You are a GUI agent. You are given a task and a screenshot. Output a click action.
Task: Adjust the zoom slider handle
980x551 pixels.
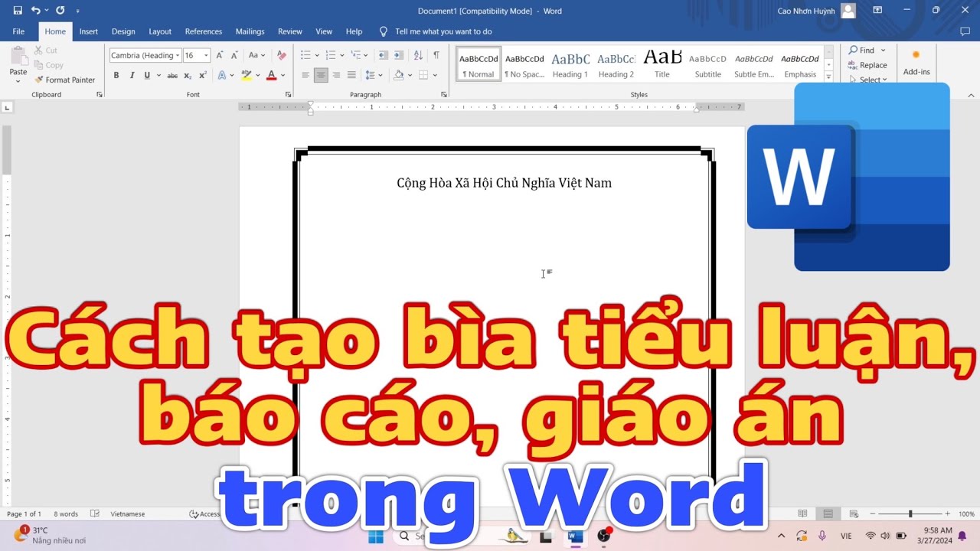(x=910, y=514)
